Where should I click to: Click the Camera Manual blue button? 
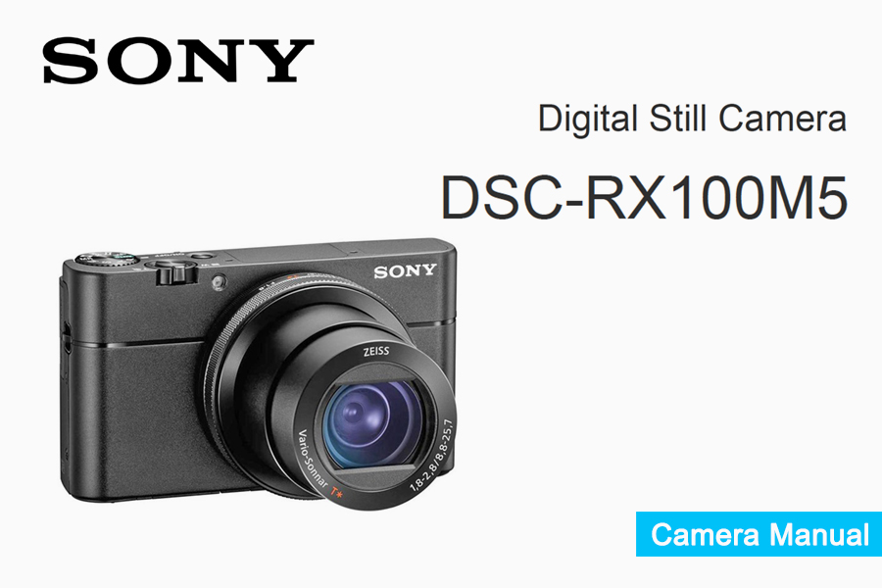(759, 533)
